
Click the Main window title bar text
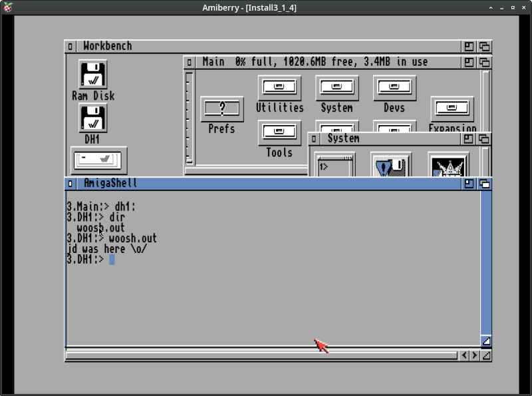315,62
